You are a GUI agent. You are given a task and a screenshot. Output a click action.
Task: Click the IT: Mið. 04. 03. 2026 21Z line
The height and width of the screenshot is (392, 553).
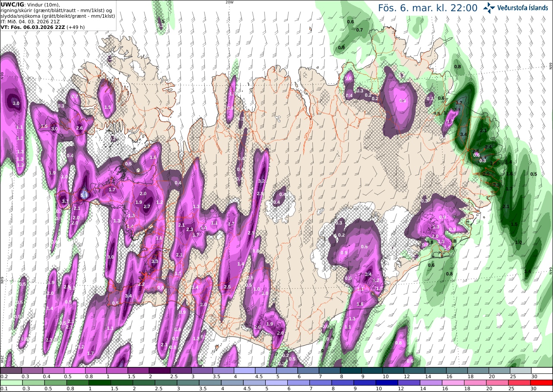(31, 21)
